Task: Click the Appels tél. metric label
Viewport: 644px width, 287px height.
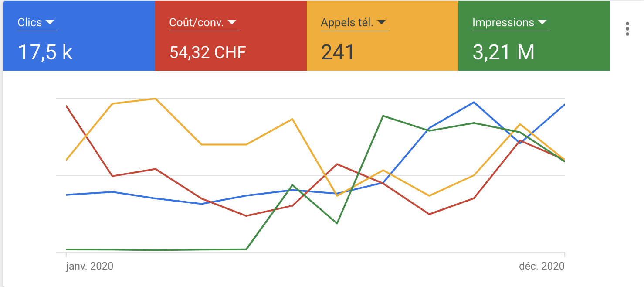Action: (347, 23)
